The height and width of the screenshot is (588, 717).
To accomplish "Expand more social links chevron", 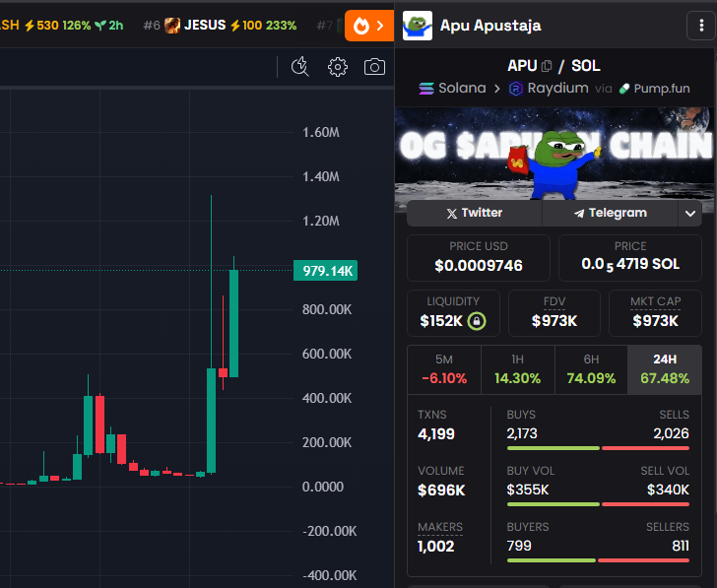I will pos(690,214).
